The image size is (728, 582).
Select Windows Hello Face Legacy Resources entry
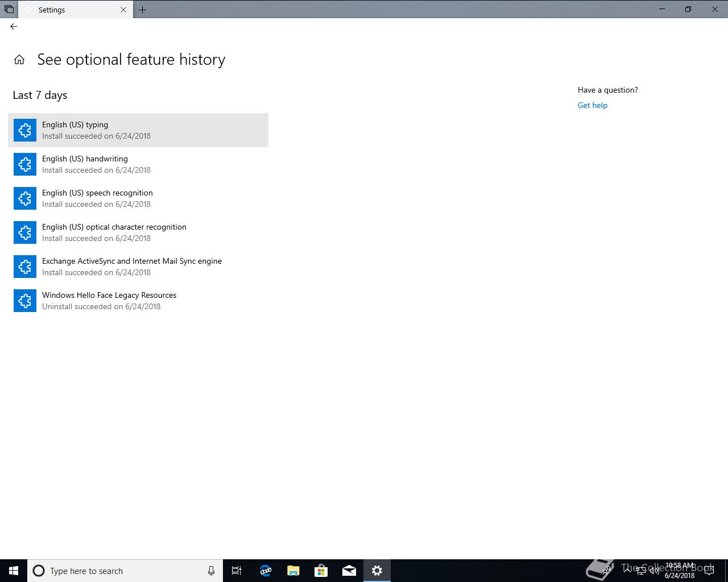click(138, 301)
